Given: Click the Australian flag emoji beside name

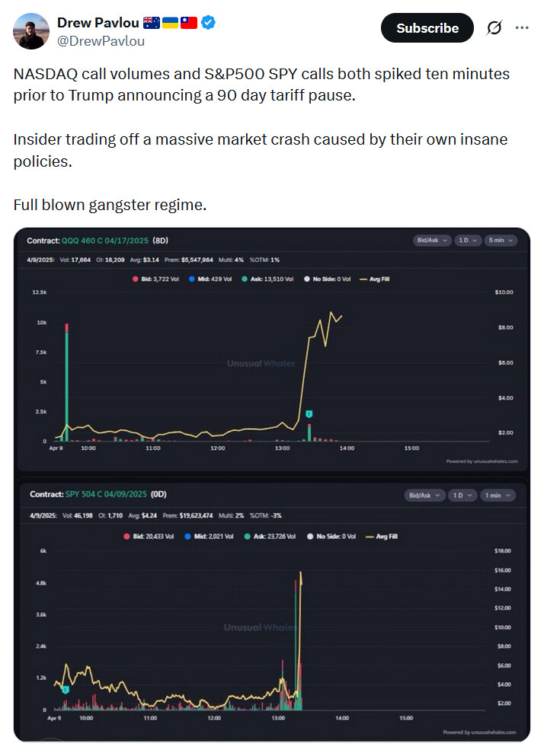Looking at the screenshot, I should point(152,22).
